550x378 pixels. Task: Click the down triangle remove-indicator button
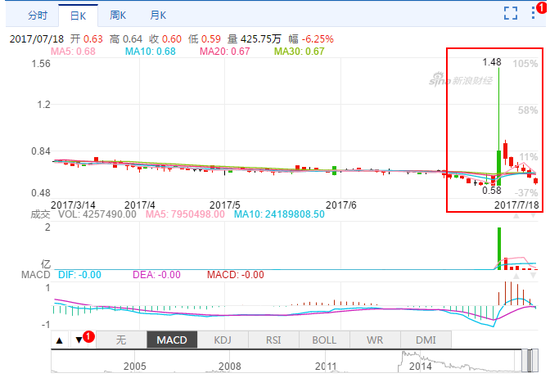(x=79, y=340)
